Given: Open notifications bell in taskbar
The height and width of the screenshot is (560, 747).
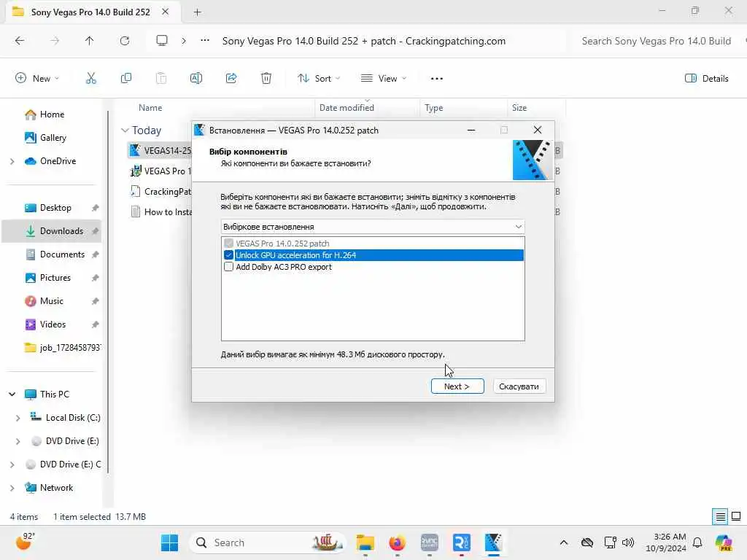Looking at the screenshot, I should (697, 542).
